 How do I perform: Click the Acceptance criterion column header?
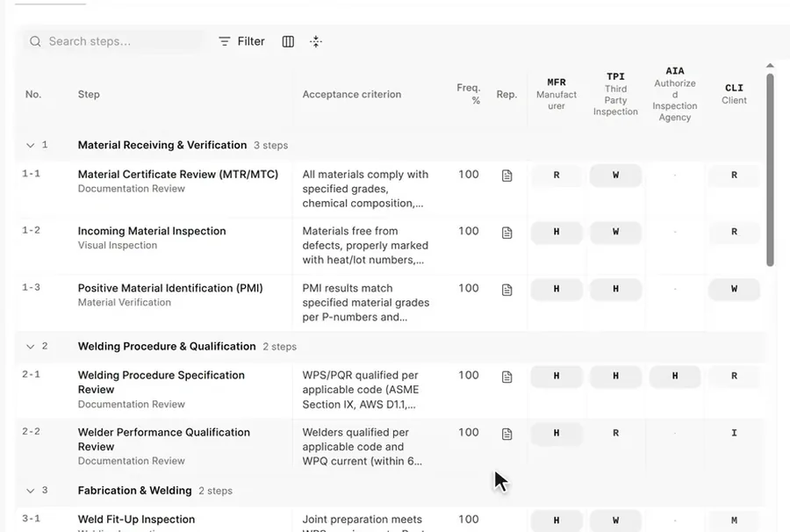[352, 94]
